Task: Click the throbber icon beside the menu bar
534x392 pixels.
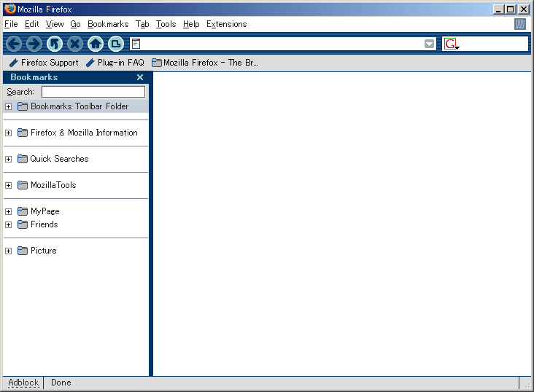Action: (519, 24)
